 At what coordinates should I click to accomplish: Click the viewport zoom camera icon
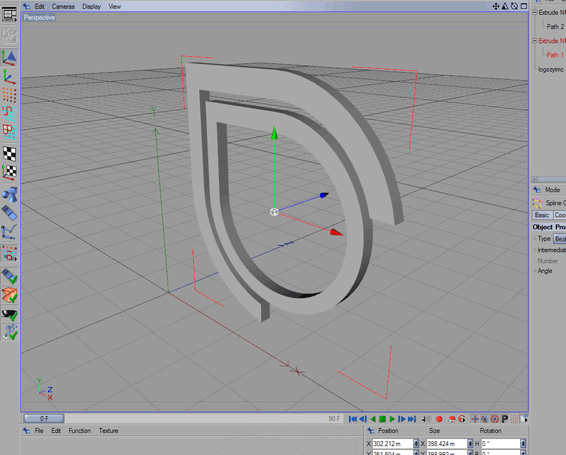click(505, 6)
